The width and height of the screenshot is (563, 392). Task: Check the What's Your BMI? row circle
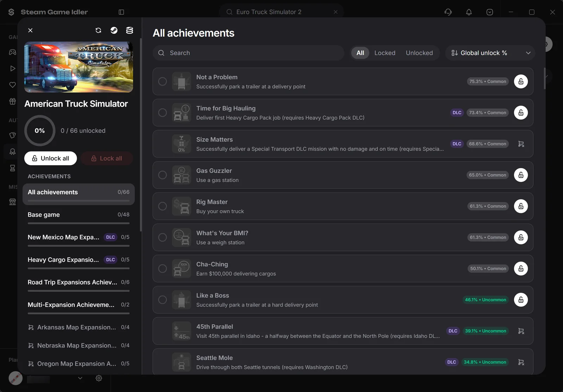click(x=163, y=238)
